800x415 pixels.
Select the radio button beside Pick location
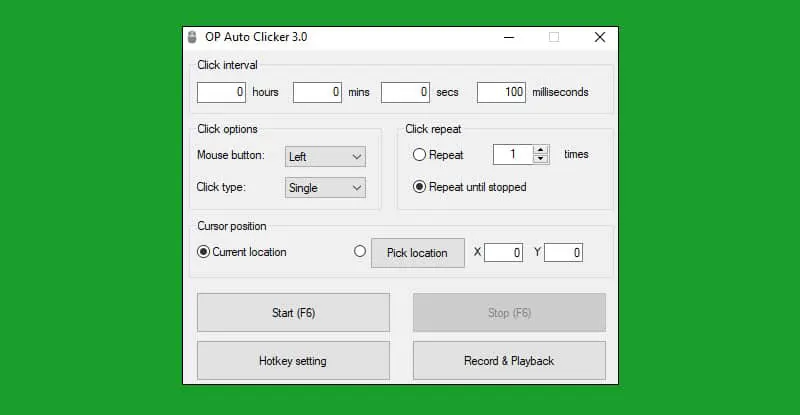(x=360, y=251)
